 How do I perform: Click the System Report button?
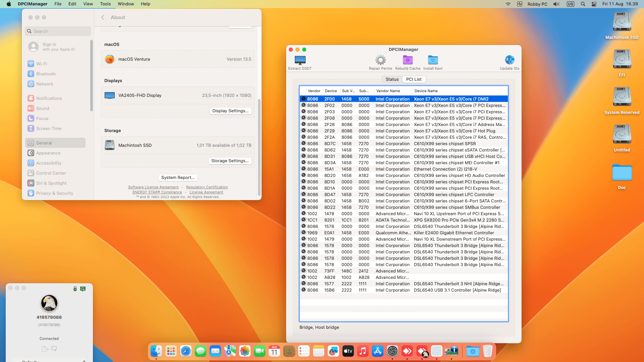pyautogui.click(x=178, y=177)
